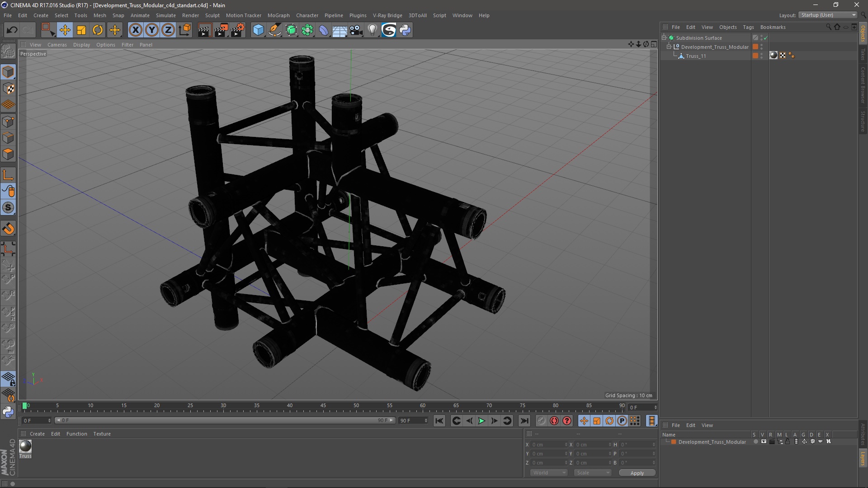Select Edges mode icon

pyautogui.click(x=8, y=138)
